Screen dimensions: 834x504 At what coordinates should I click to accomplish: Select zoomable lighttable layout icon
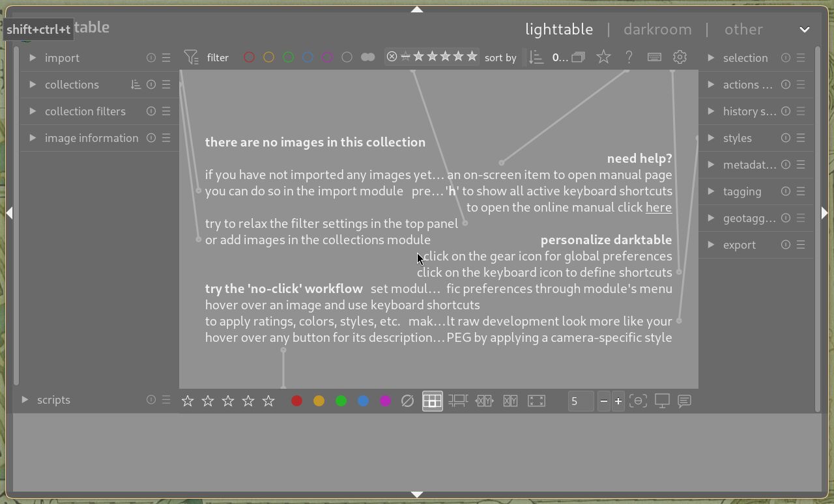458,401
